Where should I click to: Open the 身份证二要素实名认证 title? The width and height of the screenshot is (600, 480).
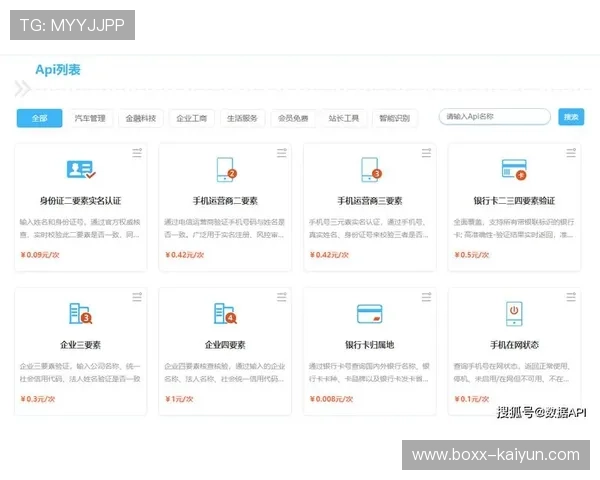(80, 201)
